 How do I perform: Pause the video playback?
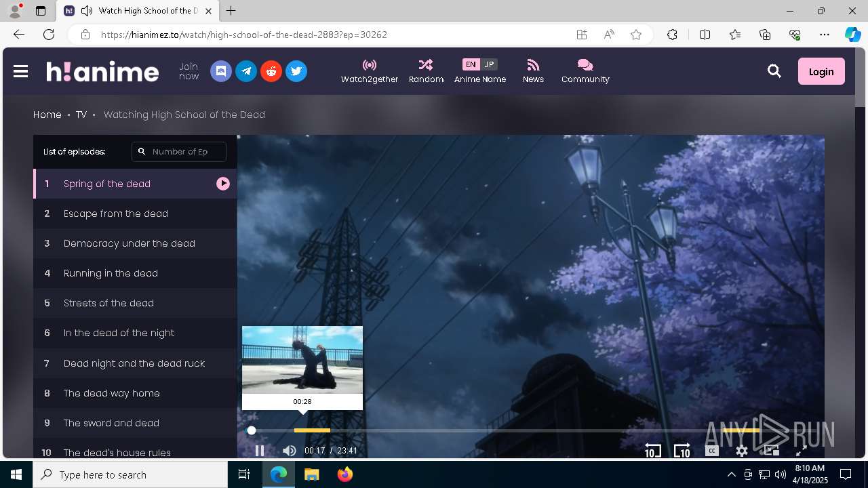[x=260, y=451]
